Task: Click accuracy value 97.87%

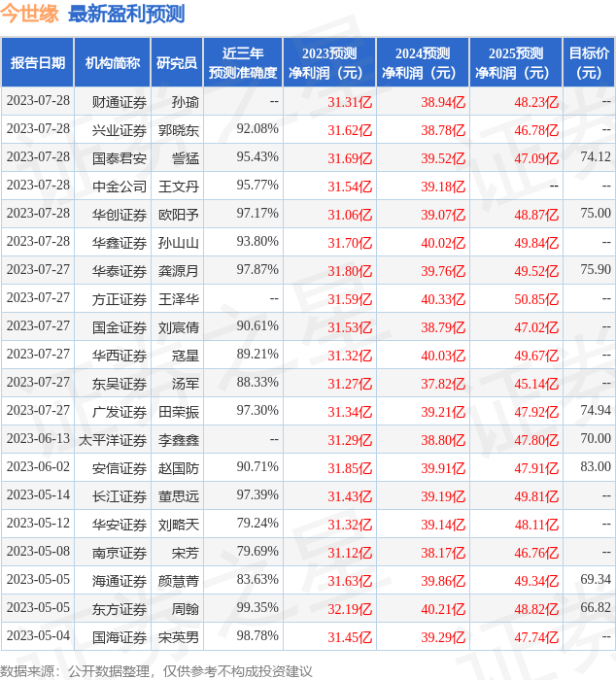Action: 257,270
